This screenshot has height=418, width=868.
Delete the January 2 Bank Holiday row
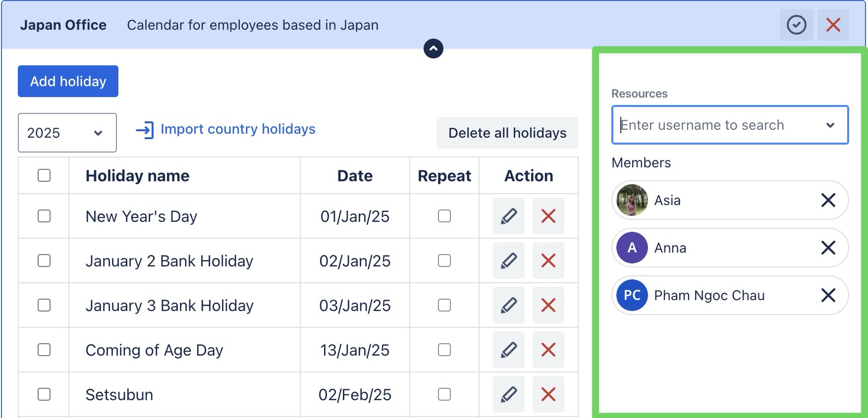click(x=548, y=261)
